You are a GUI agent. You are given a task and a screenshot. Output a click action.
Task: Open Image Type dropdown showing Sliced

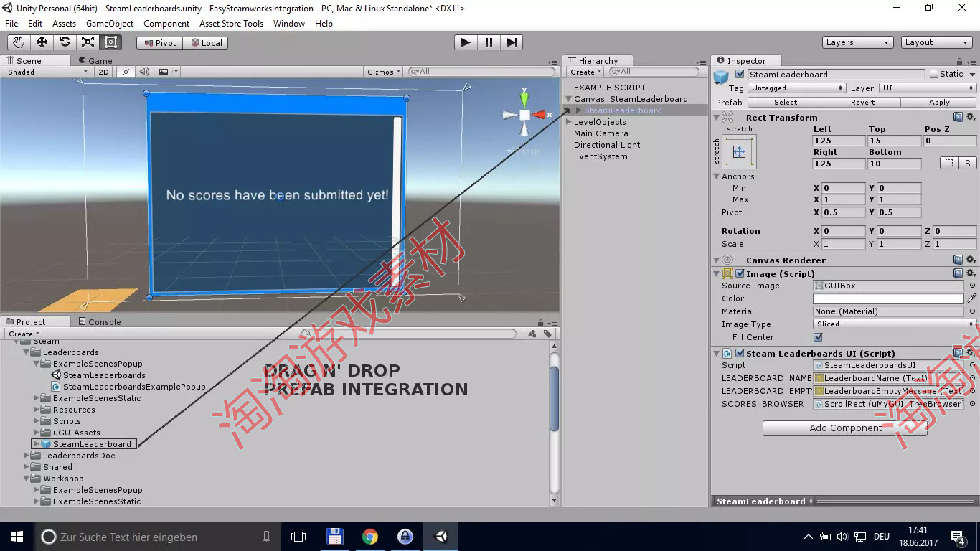tap(895, 324)
